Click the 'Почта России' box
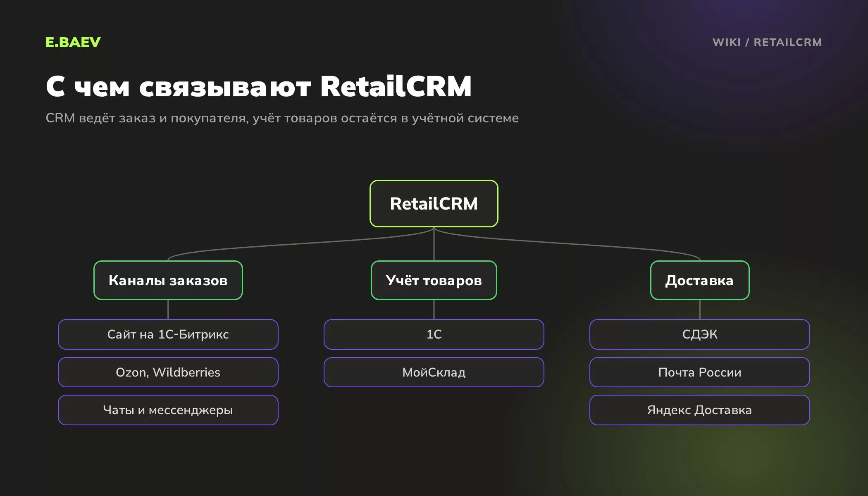 click(x=700, y=372)
